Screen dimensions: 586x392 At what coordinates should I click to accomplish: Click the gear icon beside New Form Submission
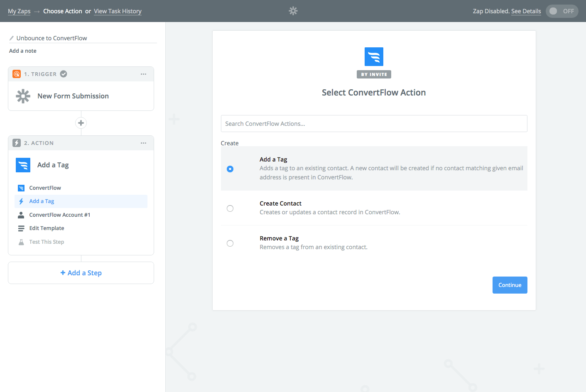click(x=23, y=96)
